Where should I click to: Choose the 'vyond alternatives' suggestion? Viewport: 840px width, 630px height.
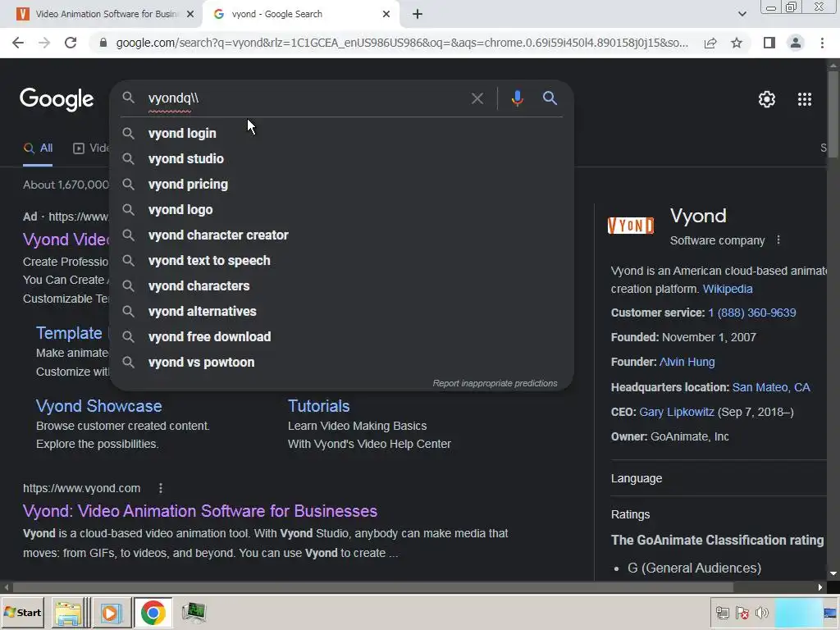pyautogui.click(x=342, y=311)
